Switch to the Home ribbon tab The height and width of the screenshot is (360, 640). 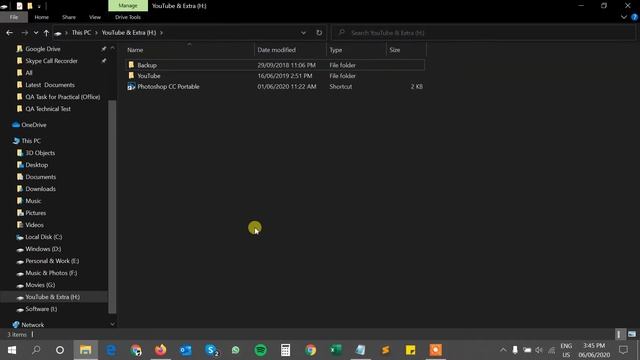tap(42, 17)
